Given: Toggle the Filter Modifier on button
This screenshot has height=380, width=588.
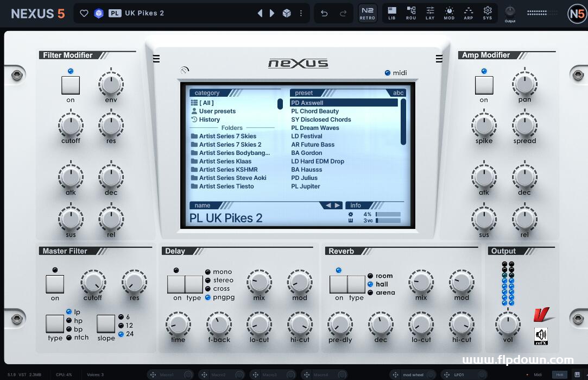Looking at the screenshot, I should click(71, 85).
